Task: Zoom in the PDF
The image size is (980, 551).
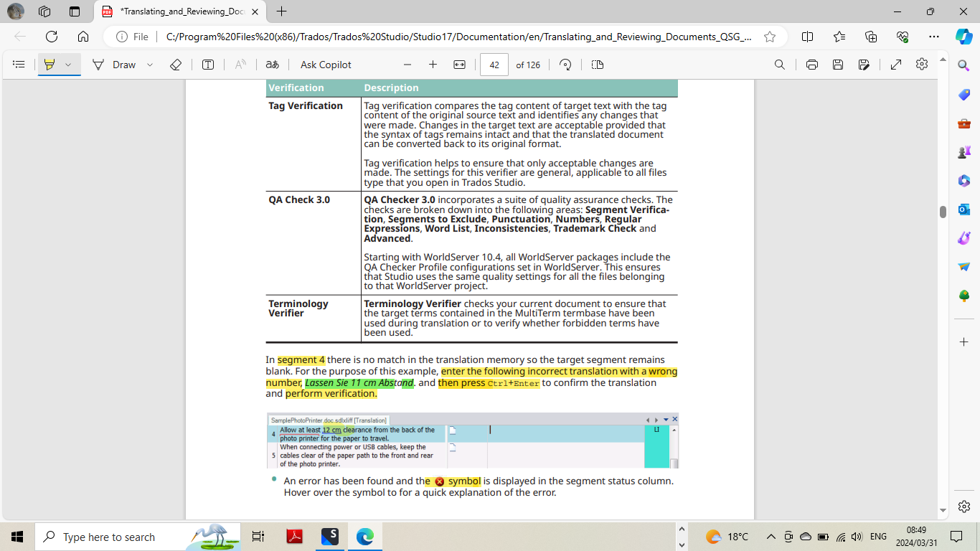Action: pos(433,65)
